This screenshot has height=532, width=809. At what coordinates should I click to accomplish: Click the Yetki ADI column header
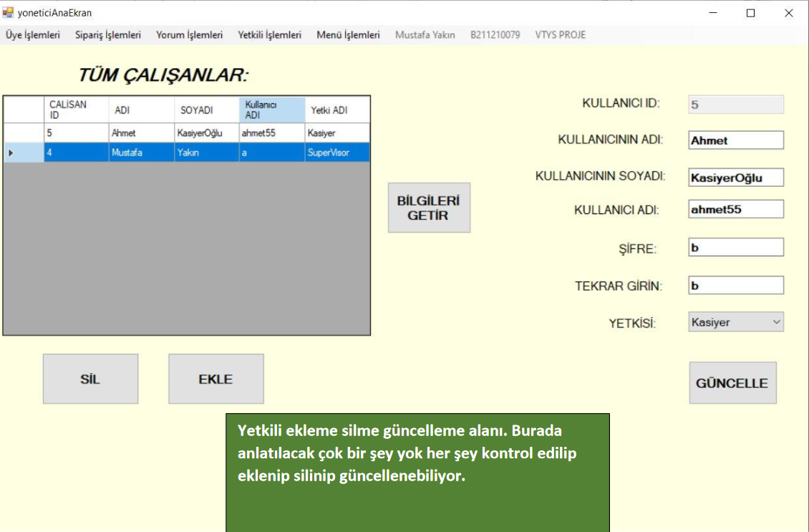(x=337, y=110)
